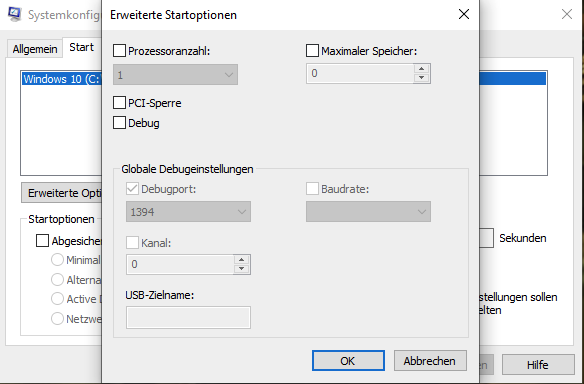Expand the Debugport dropdown showing 1394
584x384 pixels.
point(188,212)
